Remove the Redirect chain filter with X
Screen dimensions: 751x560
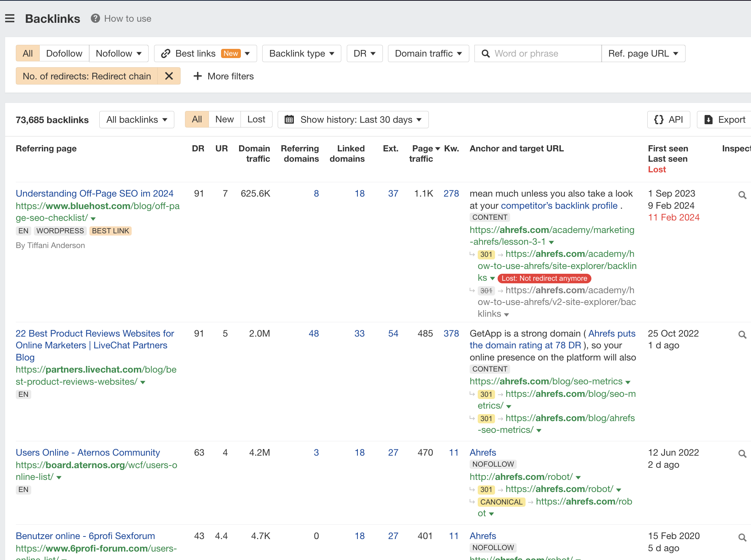point(169,76)
